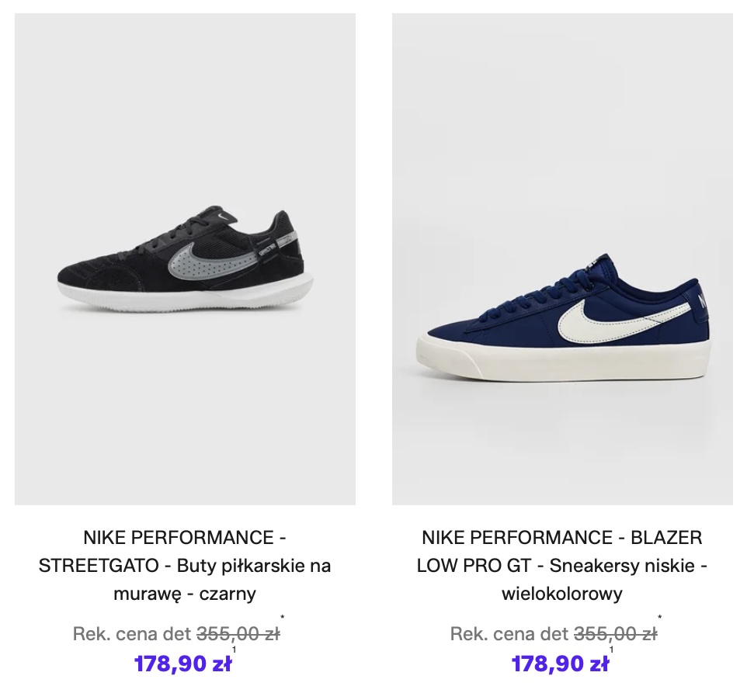Click "Rek. cena det" label under Streetgato

coord(131,634)
